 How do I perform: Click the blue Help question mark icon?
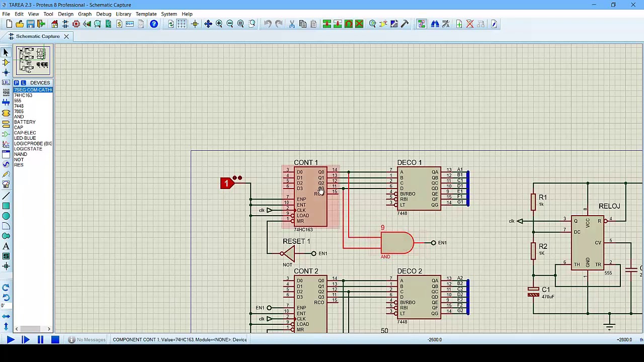pyautogui.click(x=154, y=24)
